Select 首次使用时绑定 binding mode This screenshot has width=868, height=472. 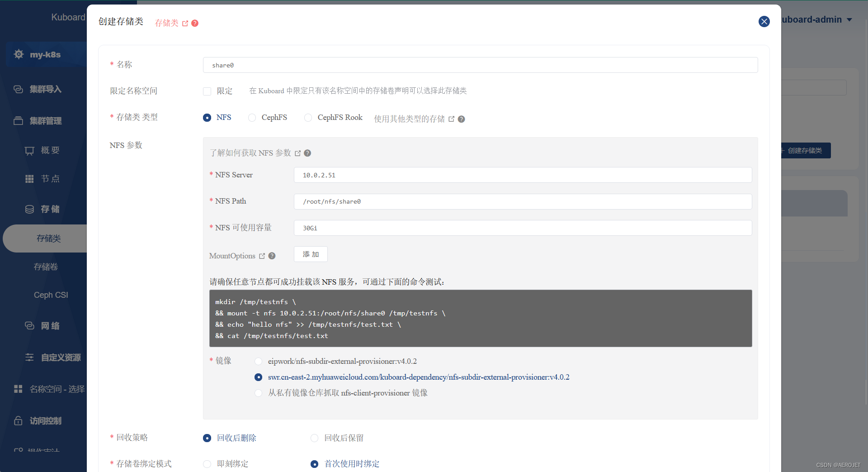(x=314, y=464)
